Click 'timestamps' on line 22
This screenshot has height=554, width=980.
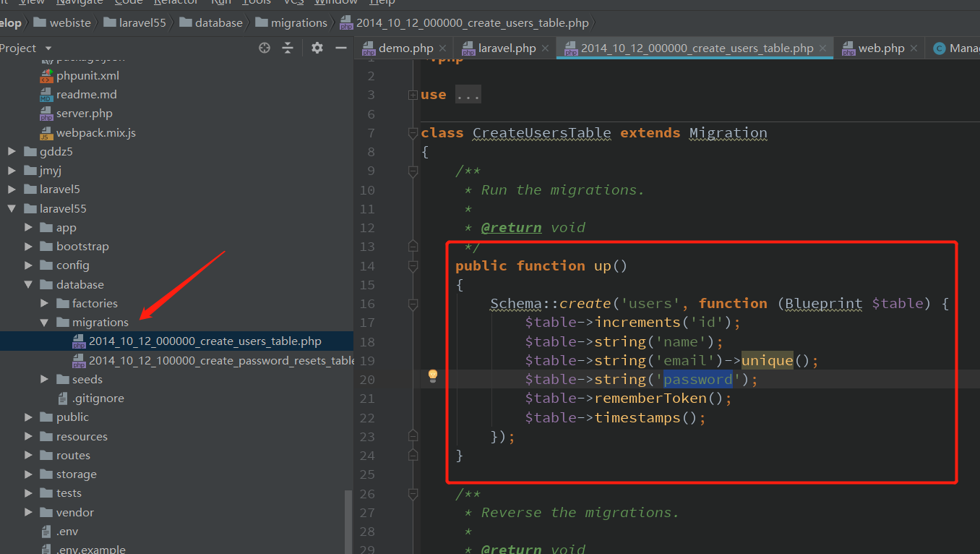coord(637,417)
